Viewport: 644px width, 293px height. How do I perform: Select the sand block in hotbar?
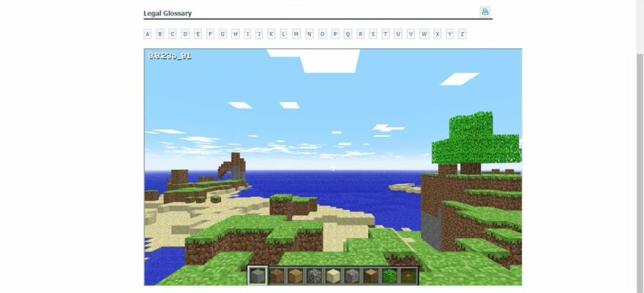click(x=333, y=275)
